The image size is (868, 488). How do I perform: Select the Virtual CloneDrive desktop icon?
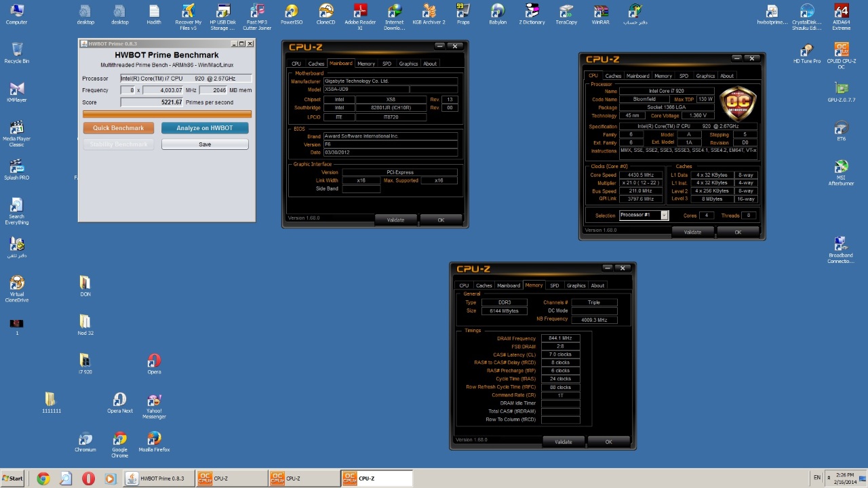click(17, 288)
